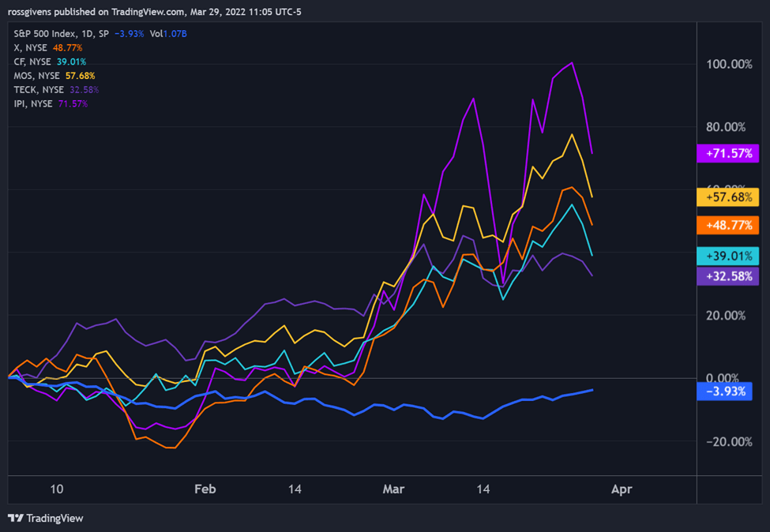Click the Vol 1.07B value in header
770x532 pixels.
click(168, 34)
